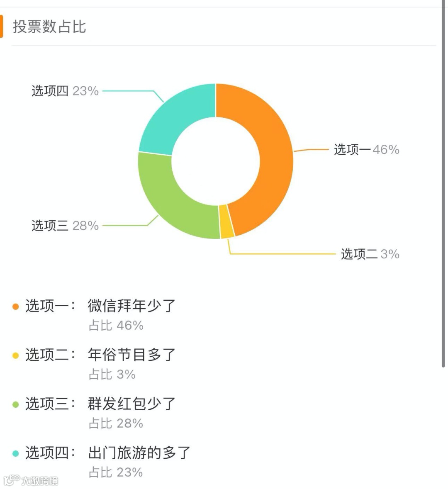The image size is (448, 489).
Task: Click legend text 出门旅游的多了
Action: pos(139,453)
